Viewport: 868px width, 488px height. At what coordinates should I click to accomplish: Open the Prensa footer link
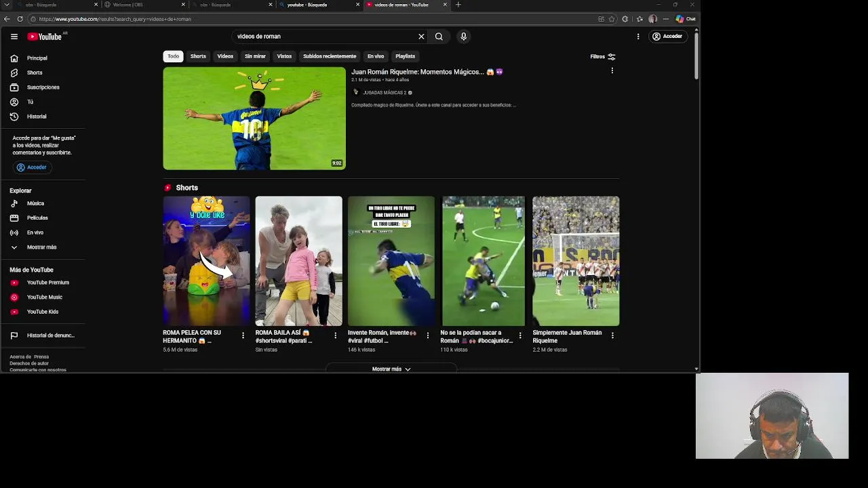[x=41, y=357]
